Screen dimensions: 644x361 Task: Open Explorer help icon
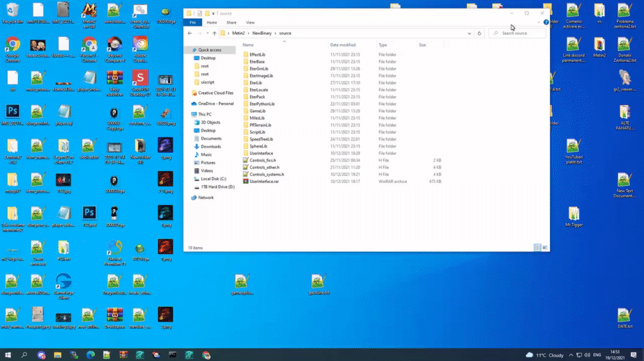(546, 22)
